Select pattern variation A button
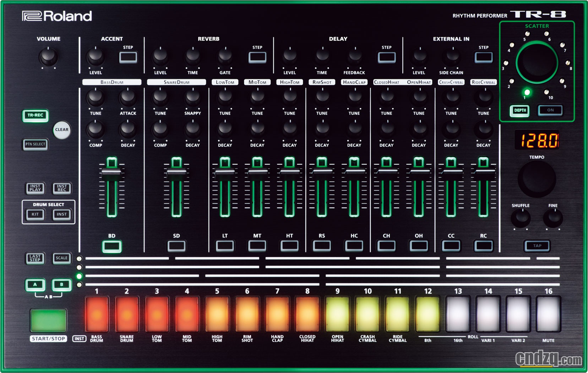 35,285
